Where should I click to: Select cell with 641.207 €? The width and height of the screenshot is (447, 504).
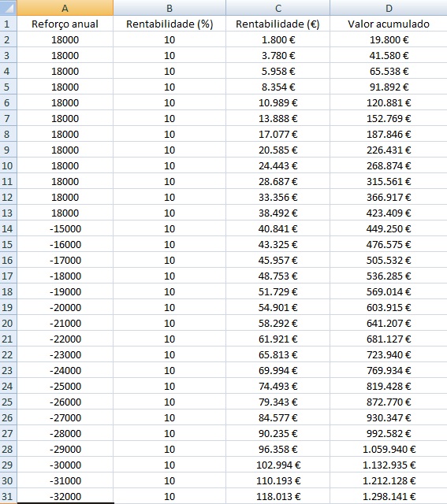389,323
